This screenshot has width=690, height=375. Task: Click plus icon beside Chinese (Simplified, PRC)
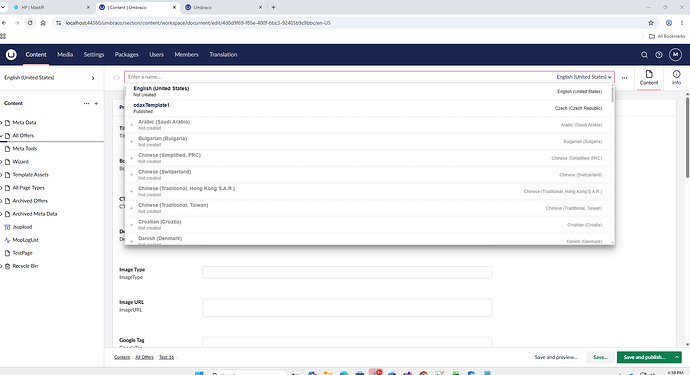[x=131, y=158]
